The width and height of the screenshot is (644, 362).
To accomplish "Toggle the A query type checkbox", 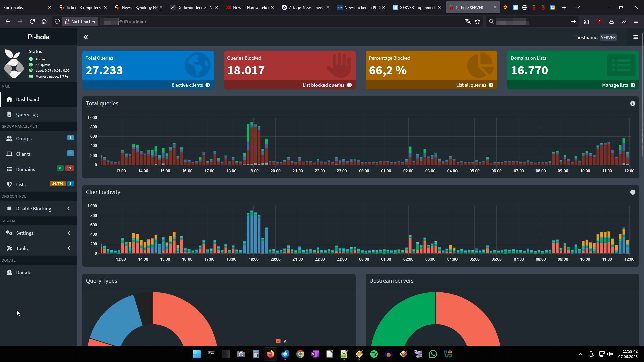I will pyautogui.click(x=278, y=341).
